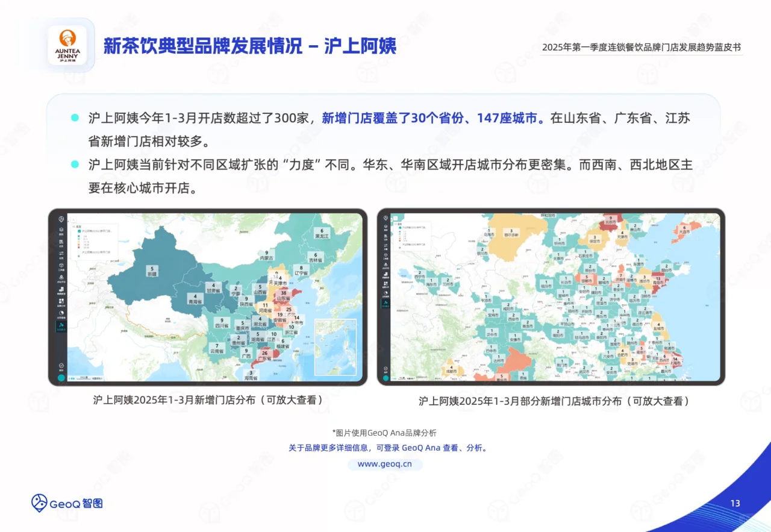Click the highlighted active icon in province map sidebar
771x532 pixels.
pyautogui.click(x=61, y=326)
